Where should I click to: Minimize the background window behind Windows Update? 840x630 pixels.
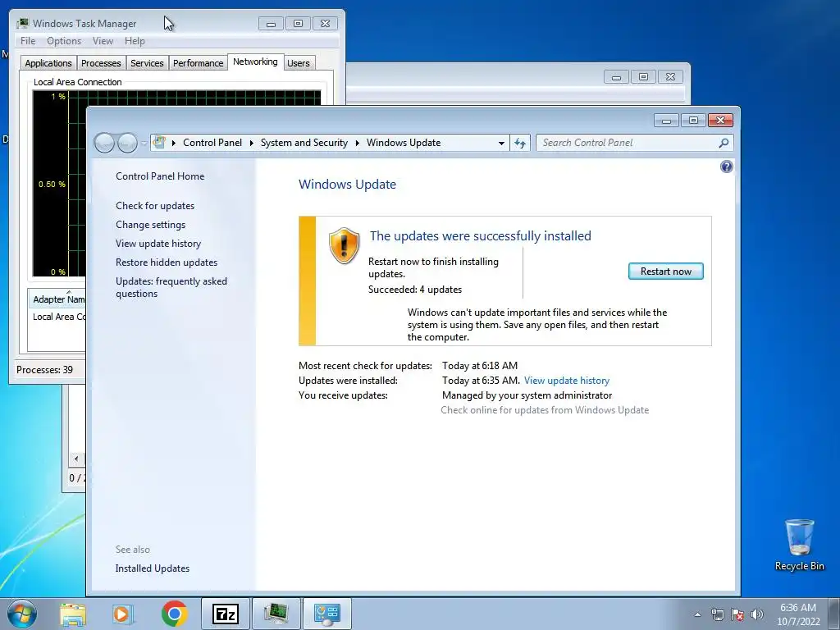pos(616,77)
